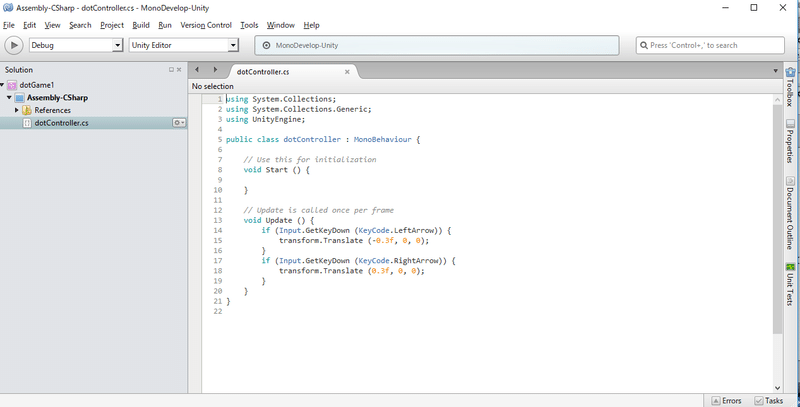Open the gear options for dotController.cs
This screenshot has height=407, width=800.
(179, 123)
